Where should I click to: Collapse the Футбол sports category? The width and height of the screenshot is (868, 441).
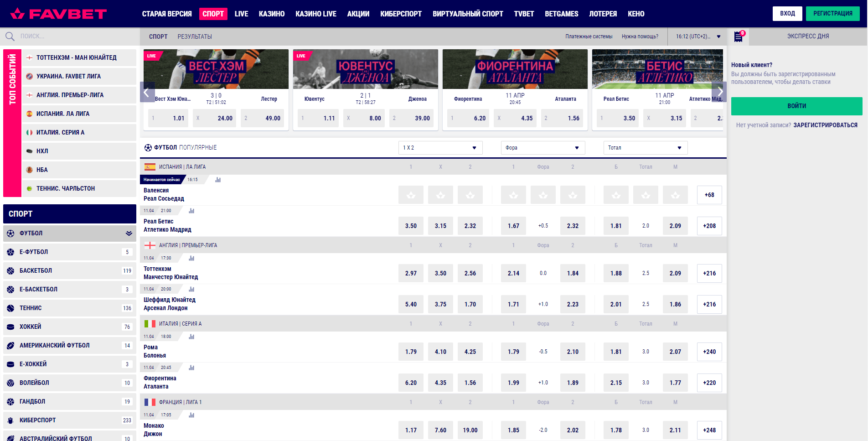129,233
